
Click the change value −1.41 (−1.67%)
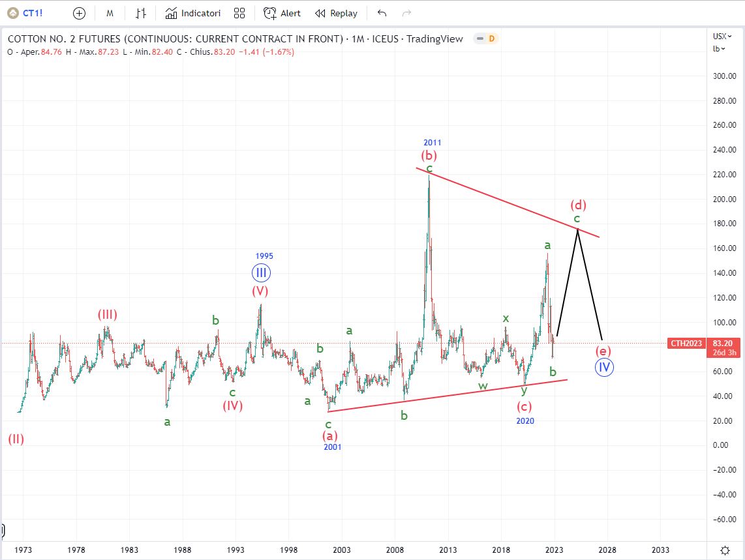(x=266, y=52)
